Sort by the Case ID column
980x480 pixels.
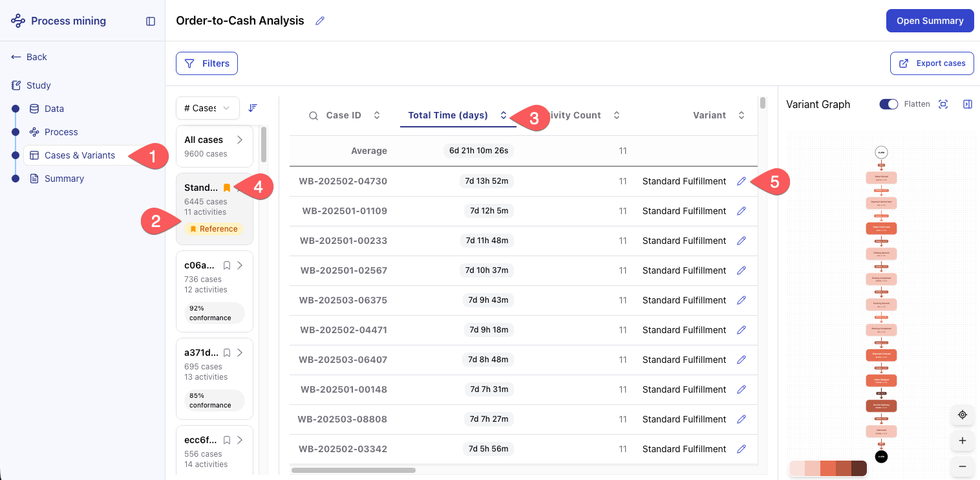point(377,115)
